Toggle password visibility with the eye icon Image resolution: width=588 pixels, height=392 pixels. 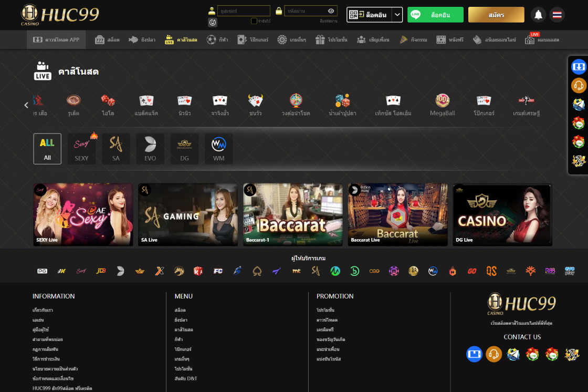(x=331, y=11)
